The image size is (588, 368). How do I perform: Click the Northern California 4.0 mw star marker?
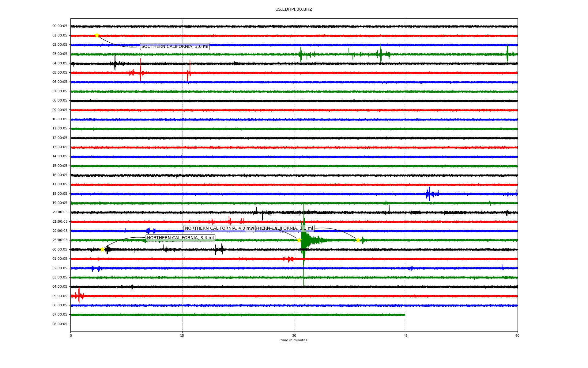point(299,240)
